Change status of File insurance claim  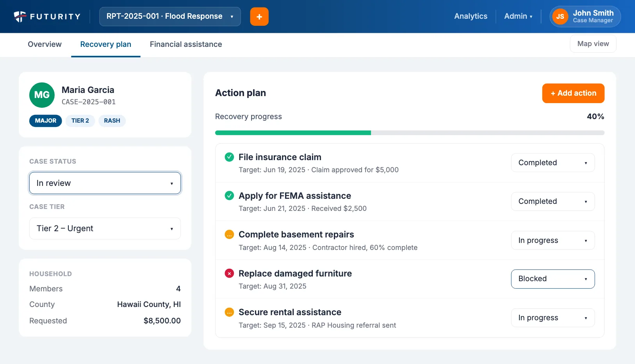click(553, 162)
